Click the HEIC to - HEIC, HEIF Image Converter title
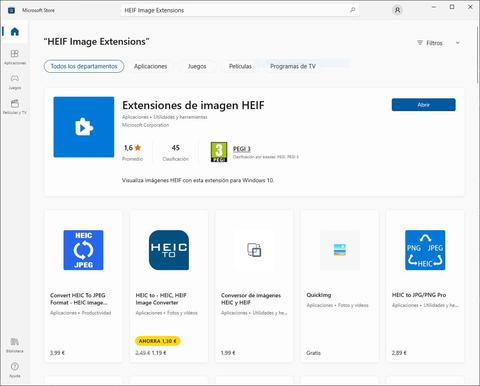The image size is (480, 386). point(161,299)
